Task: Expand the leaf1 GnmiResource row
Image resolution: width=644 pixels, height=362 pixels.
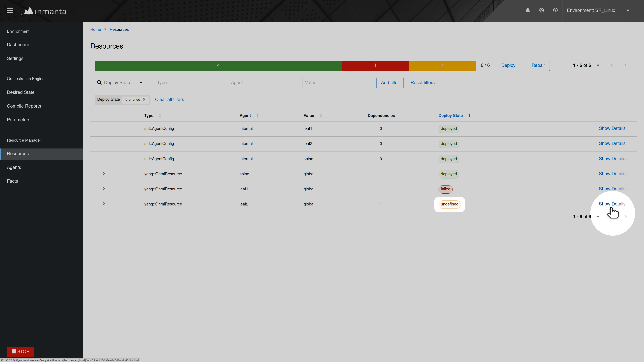Action: pos(104,189)
